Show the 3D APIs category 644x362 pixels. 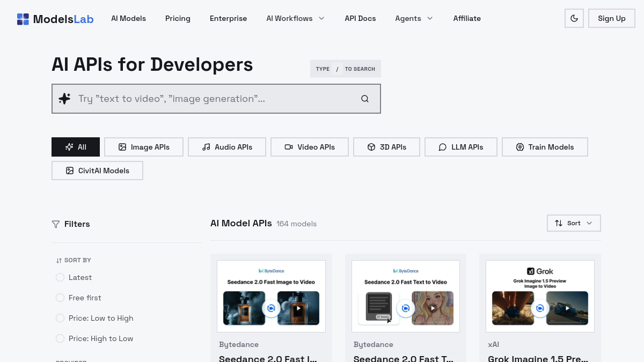pos(386,147)
